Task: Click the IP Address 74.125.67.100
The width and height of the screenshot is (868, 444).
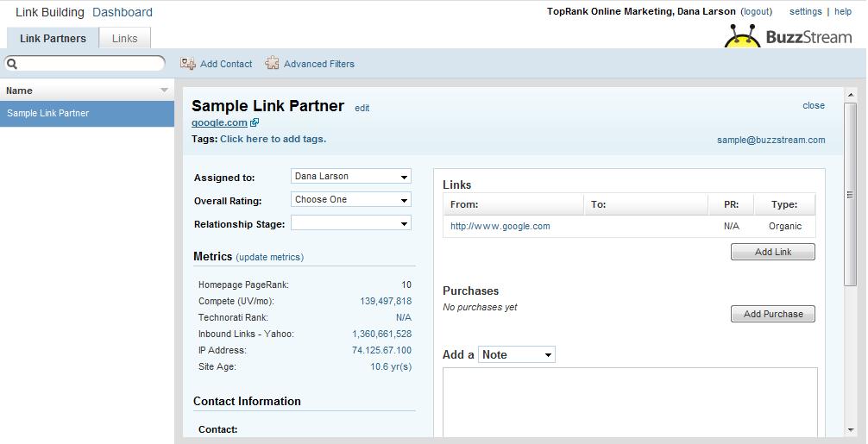Action: (x=382, y=350)
